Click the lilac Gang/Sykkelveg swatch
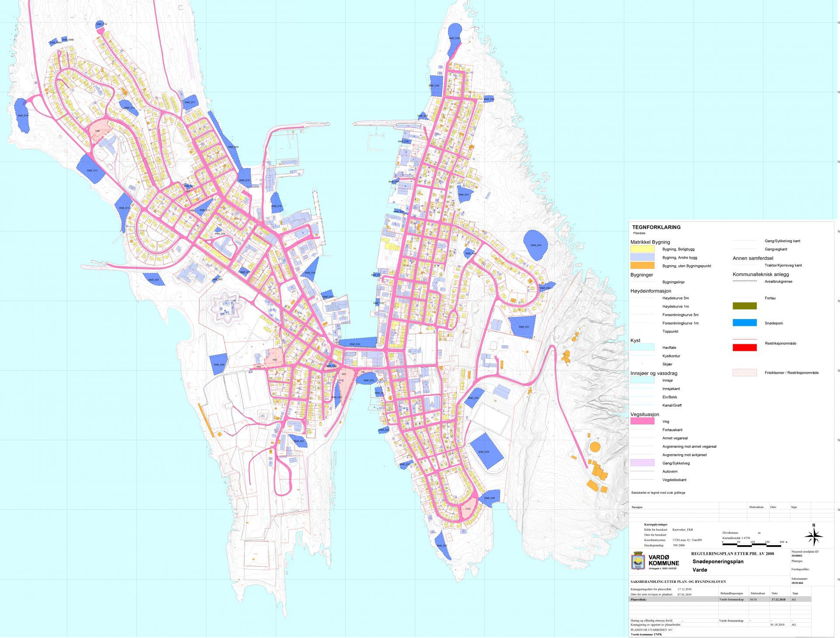840x638 pixels. point(642,463)
